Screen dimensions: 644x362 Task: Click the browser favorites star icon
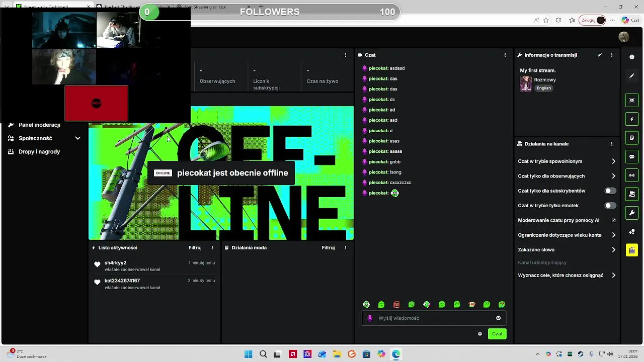[546, 20]
